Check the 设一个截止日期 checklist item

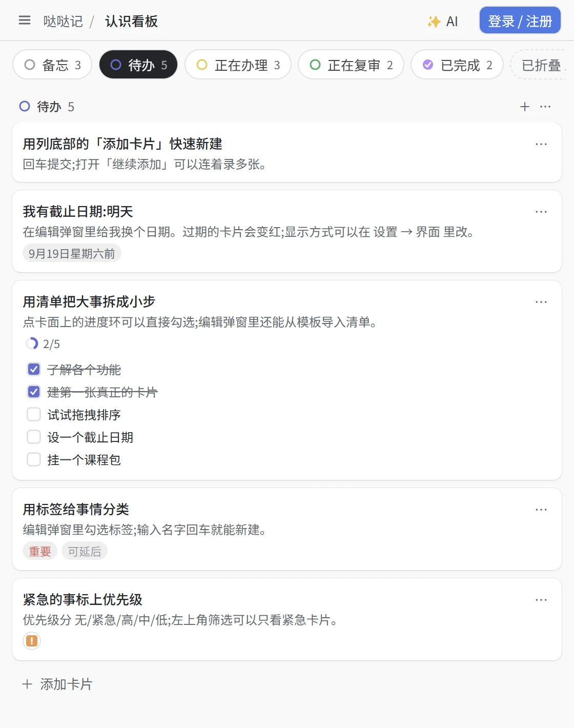[34, 437]
